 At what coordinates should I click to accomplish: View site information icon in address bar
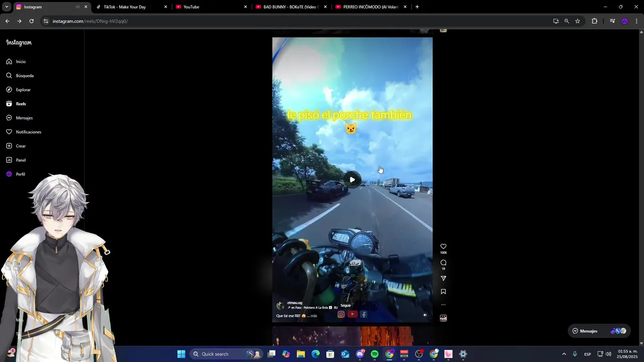(x=46, y=21)
